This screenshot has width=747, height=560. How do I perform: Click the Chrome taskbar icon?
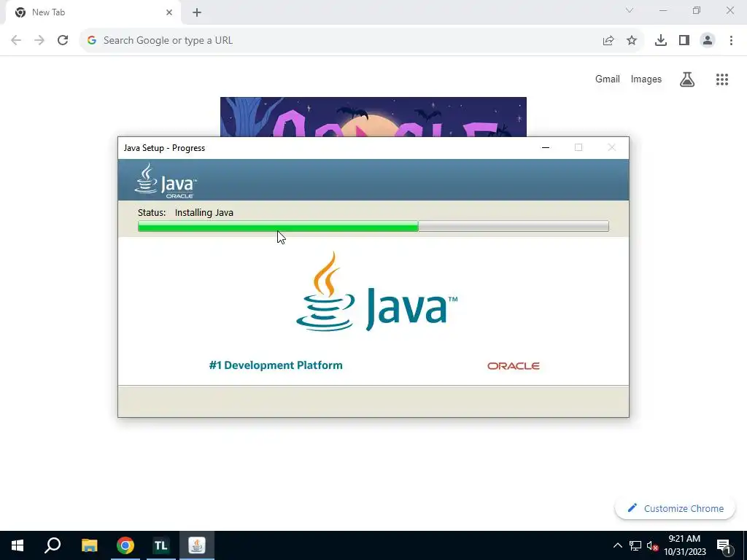tap(125, 545)
